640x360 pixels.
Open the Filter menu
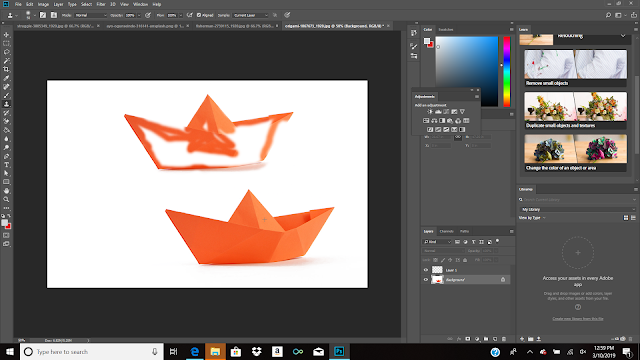[x=101, y=4]
